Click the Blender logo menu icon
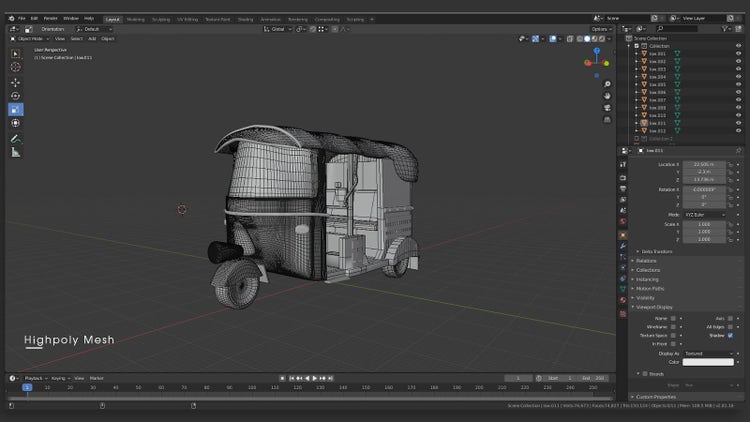This screenshot has width=750, height=422. (x=11, y=19)
